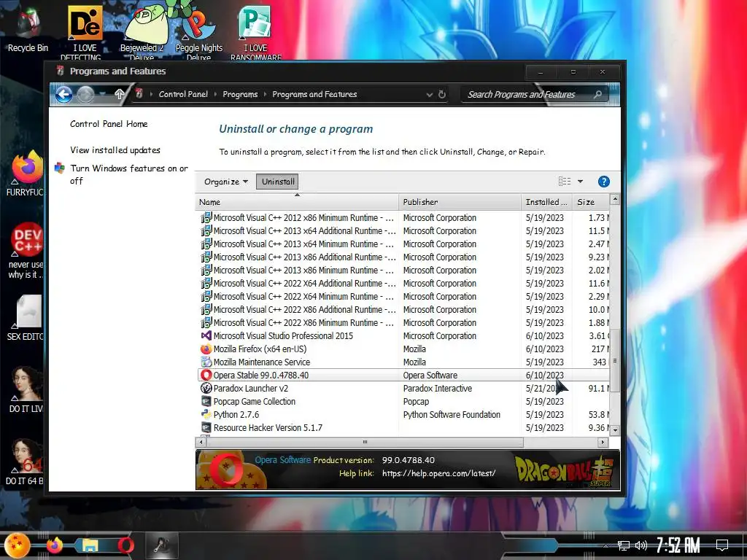Click the Forward navigation arrow button
747x560 pixels.
(86, 94)
